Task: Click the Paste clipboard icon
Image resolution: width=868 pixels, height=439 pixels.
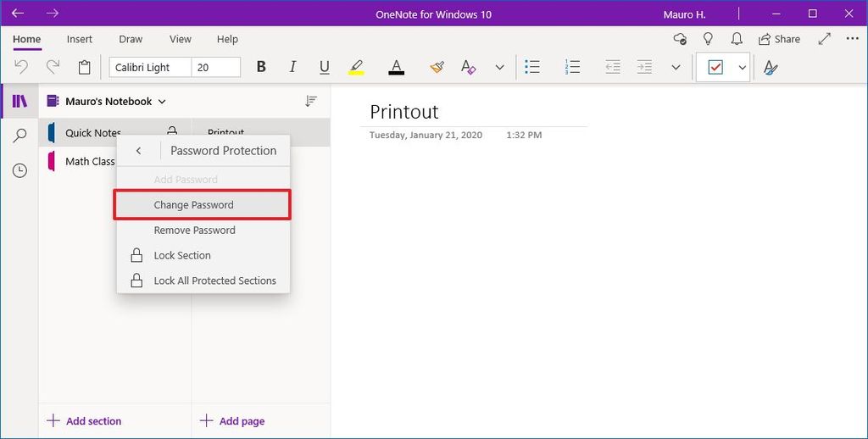Action: [x=84, y=68]
